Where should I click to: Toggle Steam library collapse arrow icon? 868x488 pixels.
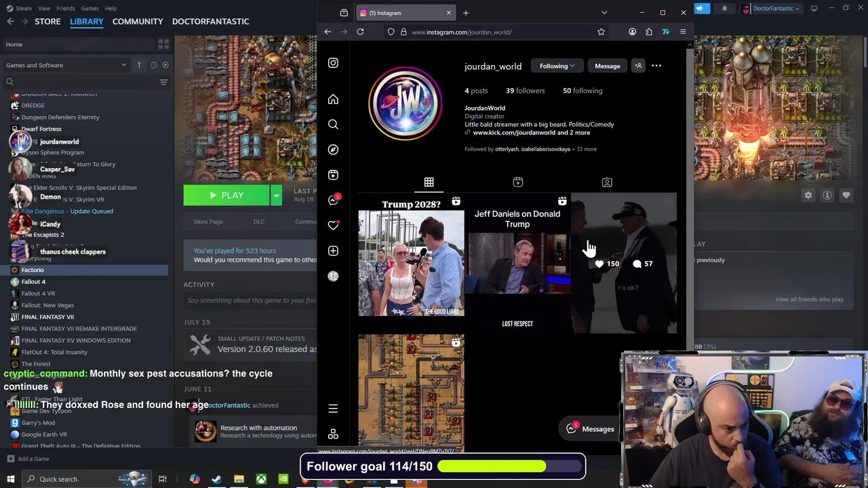pyautogui.click(x=139, y=65)
